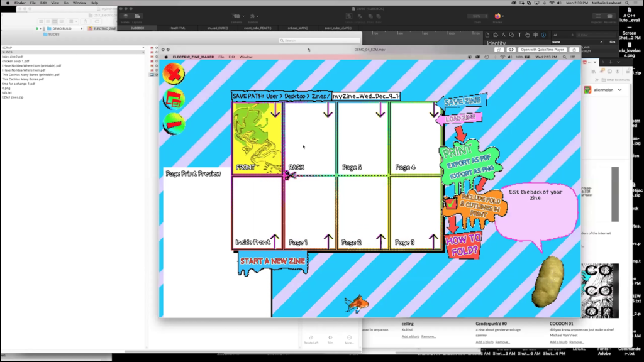
Task: Click the SAVE ZINE button
Action: coord(462,101)
